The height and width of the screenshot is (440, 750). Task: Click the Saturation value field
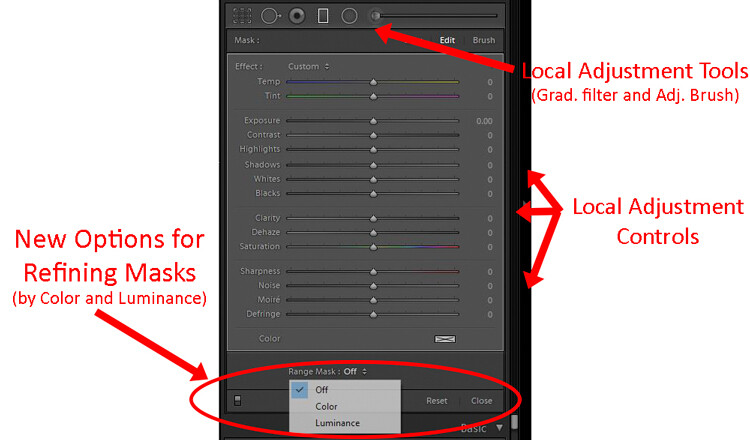[x=490, y=247]
